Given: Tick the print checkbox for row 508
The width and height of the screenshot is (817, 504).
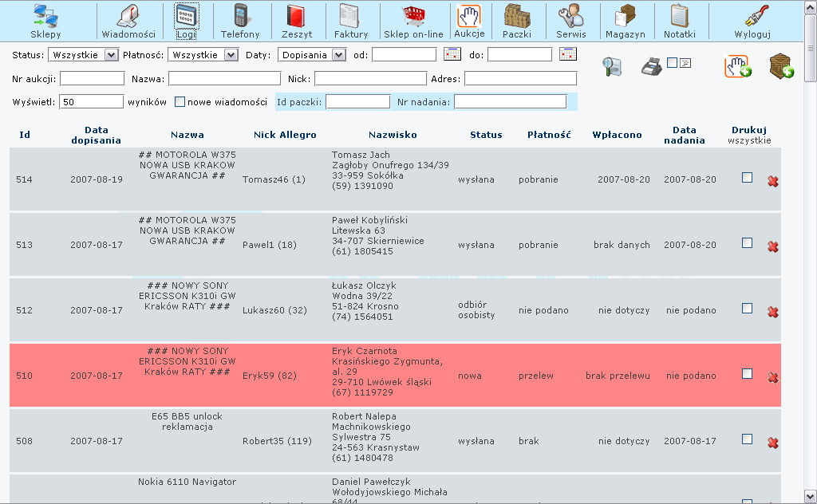Looking at the screenshot, I should 747,439.
